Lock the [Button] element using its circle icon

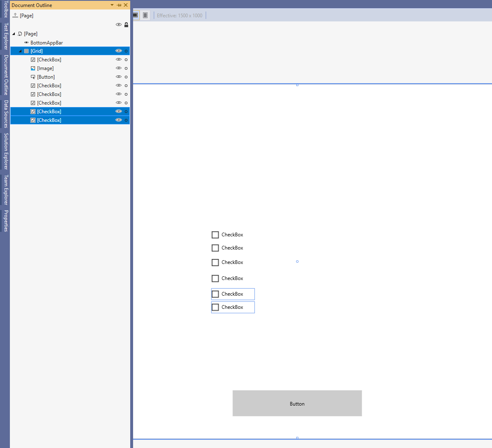coord(126,77)
